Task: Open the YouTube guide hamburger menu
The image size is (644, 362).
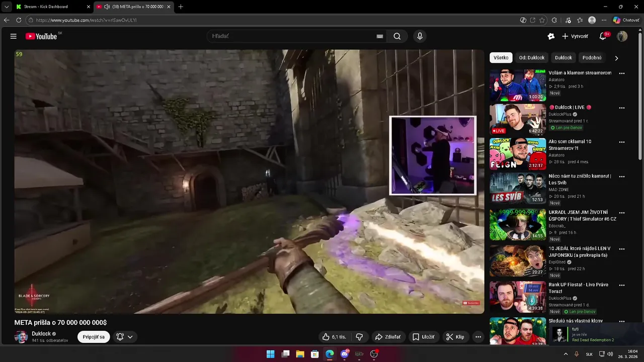Action: tap(14, 36)
